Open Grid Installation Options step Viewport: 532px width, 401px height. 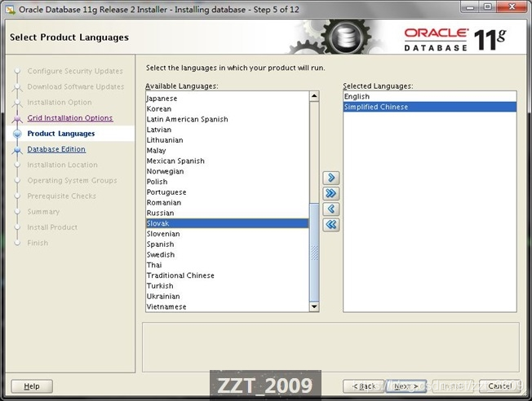(x=70, y=118)
